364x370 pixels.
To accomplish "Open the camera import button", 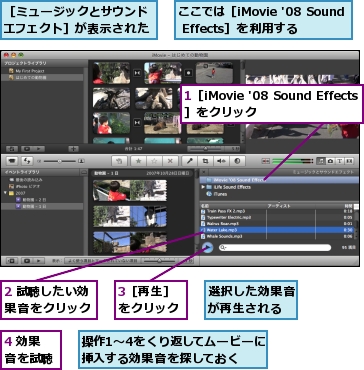I will point(12,161).
